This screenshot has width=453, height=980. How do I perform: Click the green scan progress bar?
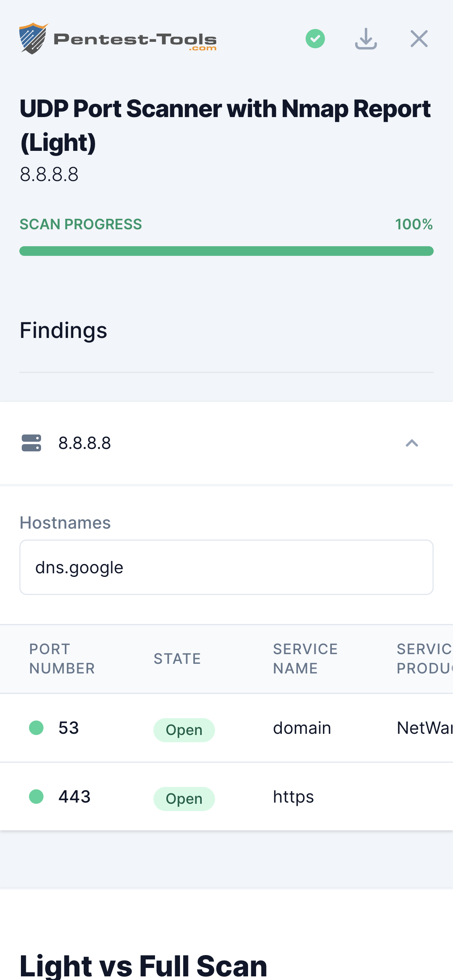[x=226, y=251]
